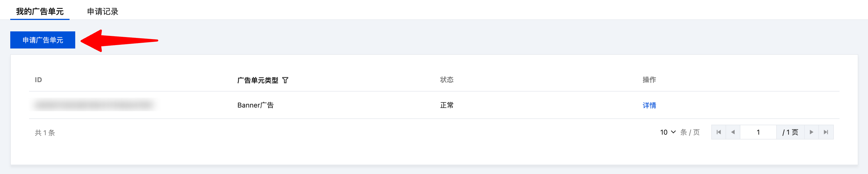Jump to the first page
Viewport: 868px width, 174px height.
718,132
